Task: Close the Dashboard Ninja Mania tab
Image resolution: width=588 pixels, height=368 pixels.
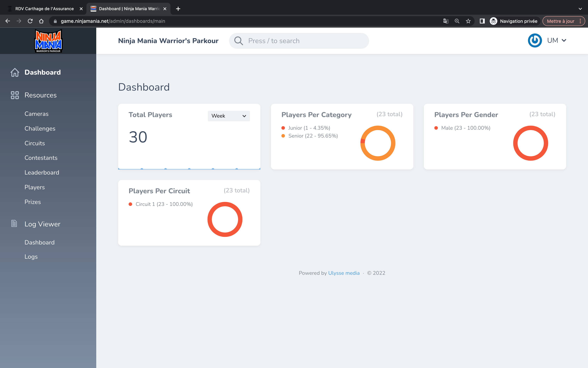Action: click(165, 9)
